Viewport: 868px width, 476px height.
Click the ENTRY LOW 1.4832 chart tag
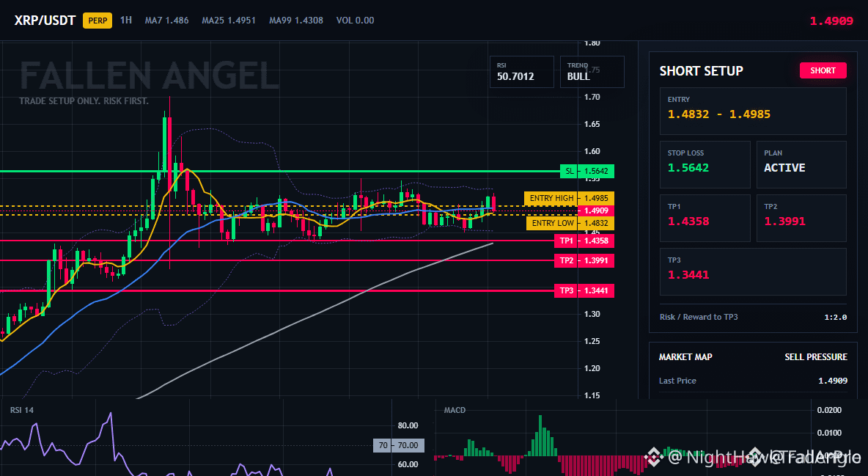(569, 223)
